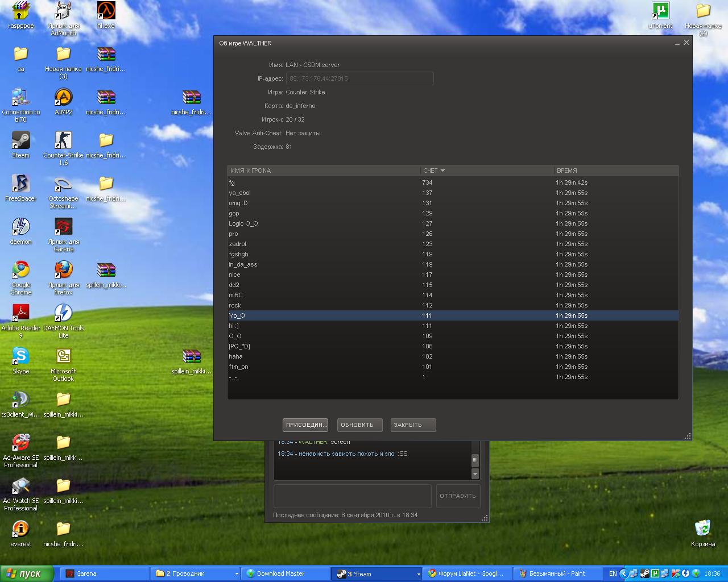Launch the DAEMON Tools Lite desktop icon

click(63, 321)
